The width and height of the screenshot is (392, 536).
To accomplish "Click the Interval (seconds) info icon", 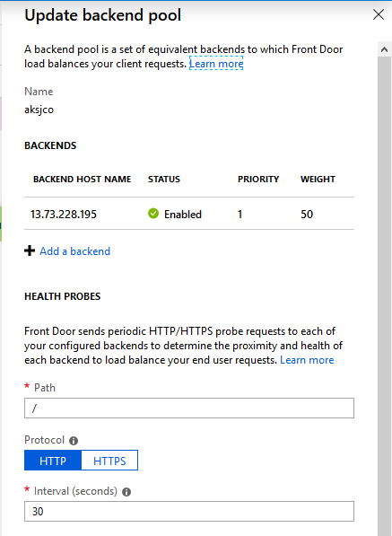I will [x=126, y=492].
